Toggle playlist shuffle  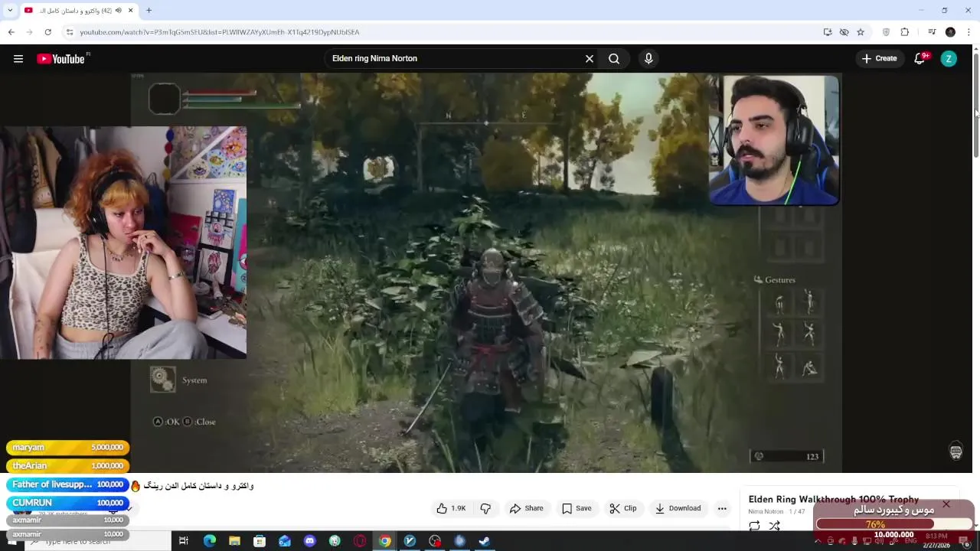coord(775,526)
